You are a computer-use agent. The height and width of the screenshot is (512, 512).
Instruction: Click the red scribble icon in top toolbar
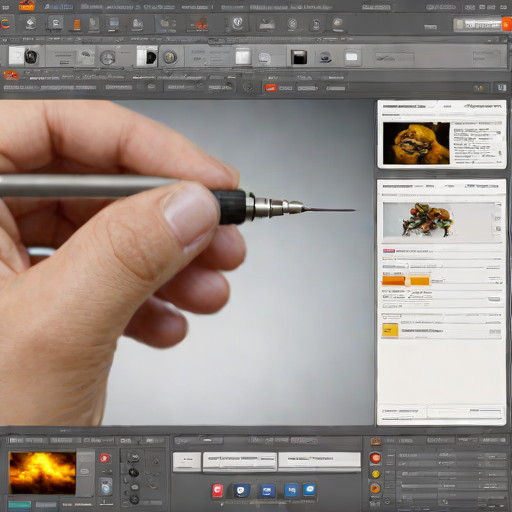pos(199,24)
